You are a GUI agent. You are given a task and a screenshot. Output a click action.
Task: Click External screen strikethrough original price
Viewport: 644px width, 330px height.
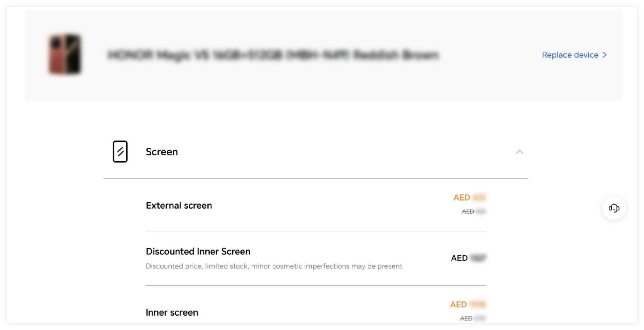(x=473, y=212)
